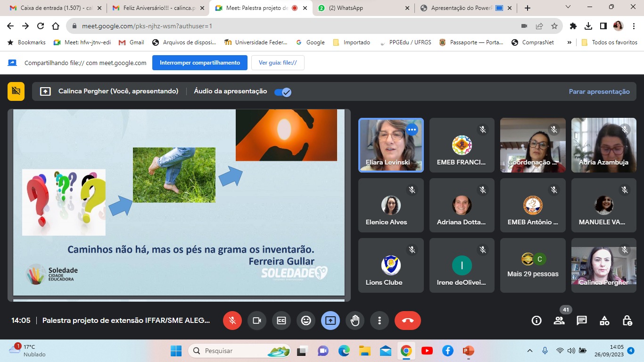Click Parar apresentação link

pos(599,92)
